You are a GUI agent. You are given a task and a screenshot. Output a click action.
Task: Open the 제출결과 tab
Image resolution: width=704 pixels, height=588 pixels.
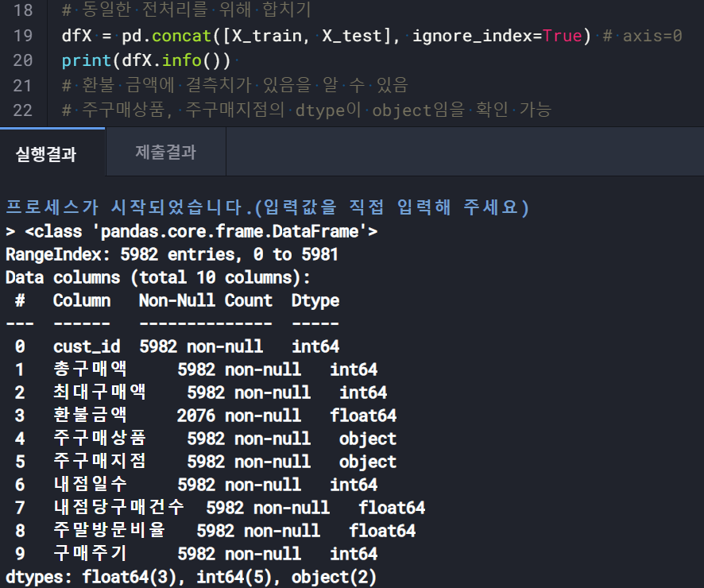(x=166, y=153)
